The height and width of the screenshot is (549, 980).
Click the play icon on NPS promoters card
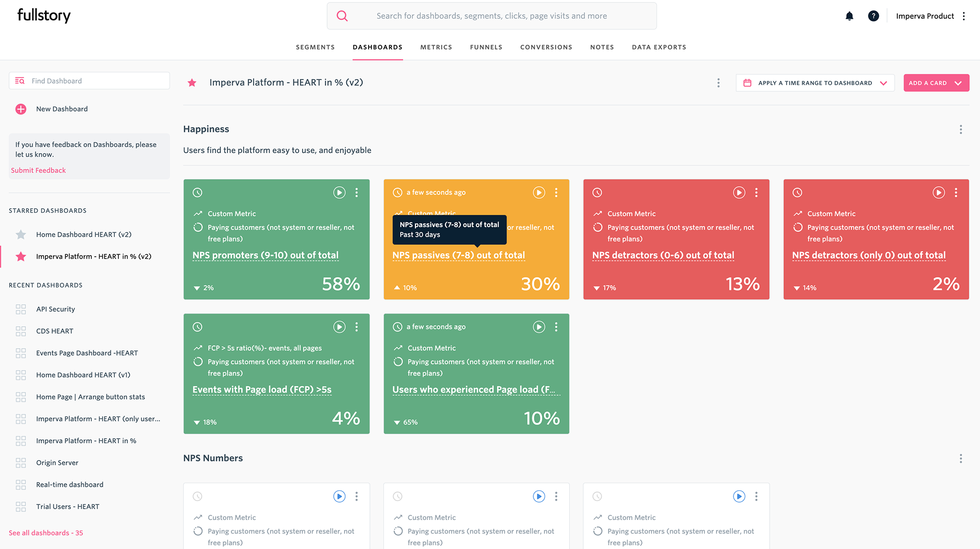(339, 192)
